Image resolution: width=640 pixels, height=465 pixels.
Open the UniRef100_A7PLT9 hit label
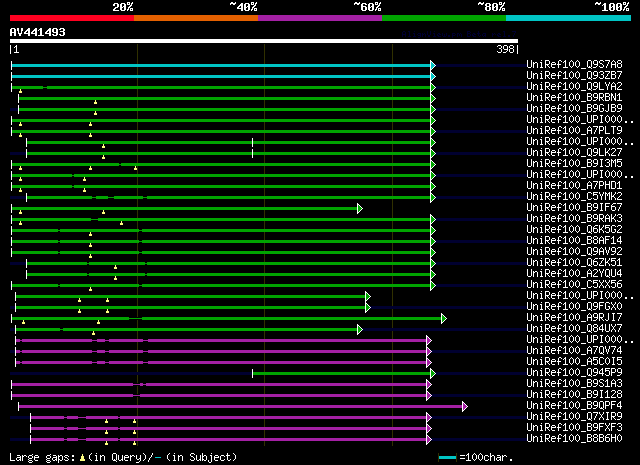[x=574, y=130]
